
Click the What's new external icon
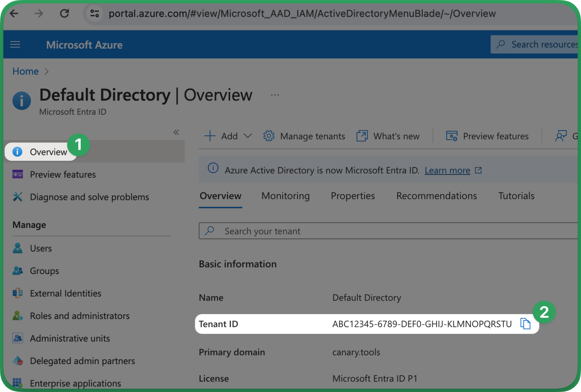(362, 136)
